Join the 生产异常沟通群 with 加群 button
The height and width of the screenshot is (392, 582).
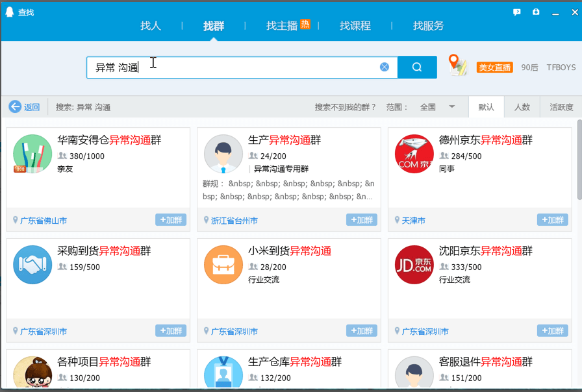[361, 220]
